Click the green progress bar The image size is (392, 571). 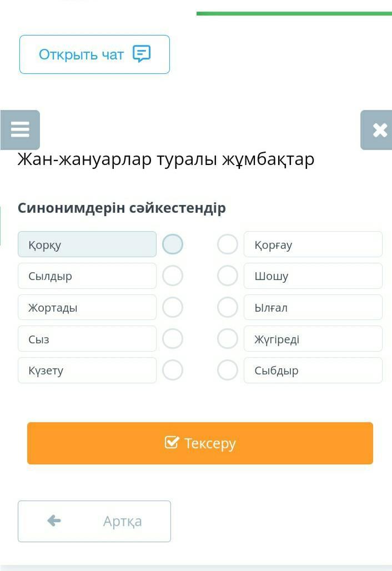coord(294,13)
